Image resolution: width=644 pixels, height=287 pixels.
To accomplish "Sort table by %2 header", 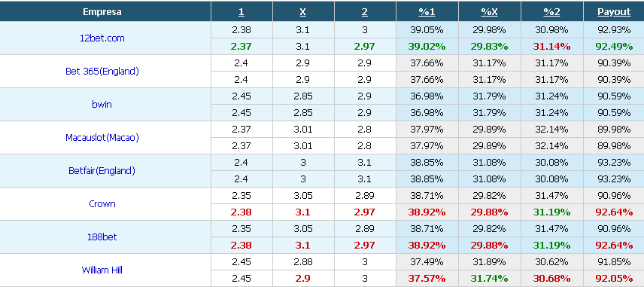I will click(551, 12).
